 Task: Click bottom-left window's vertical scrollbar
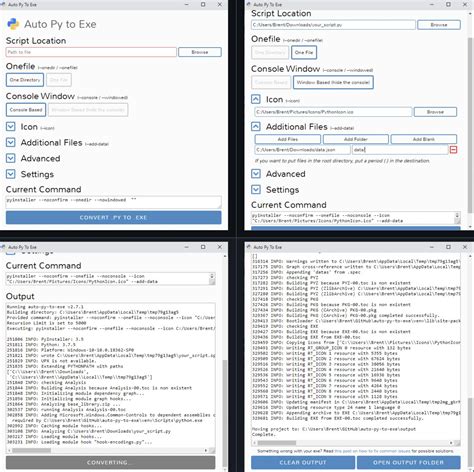pos(225,413)
